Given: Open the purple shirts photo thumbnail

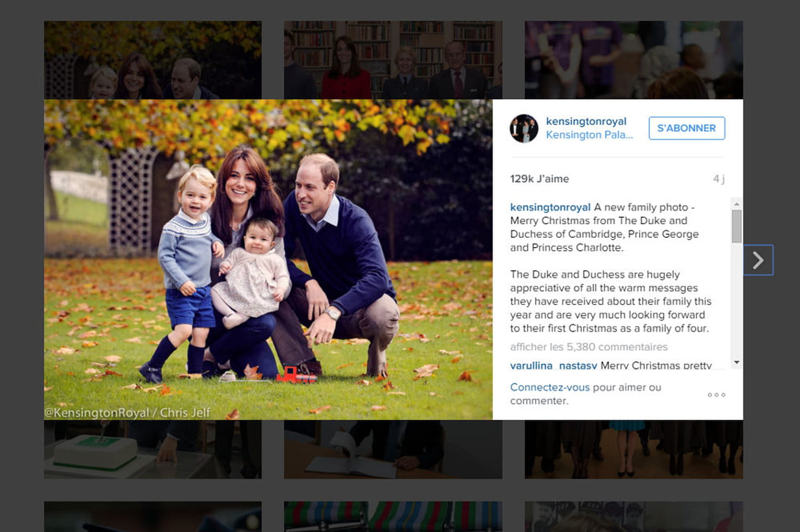Looking at the screenshot, I should pos(634,60).
